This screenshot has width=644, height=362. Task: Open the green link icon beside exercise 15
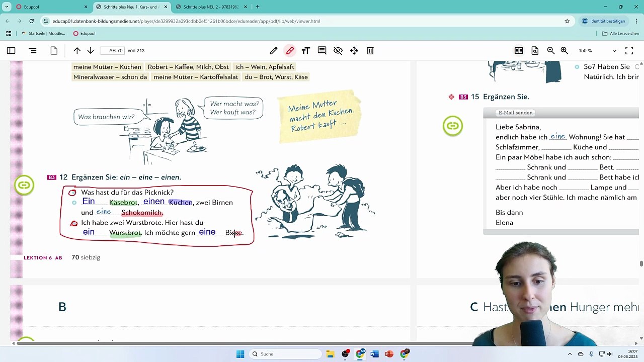453,126
